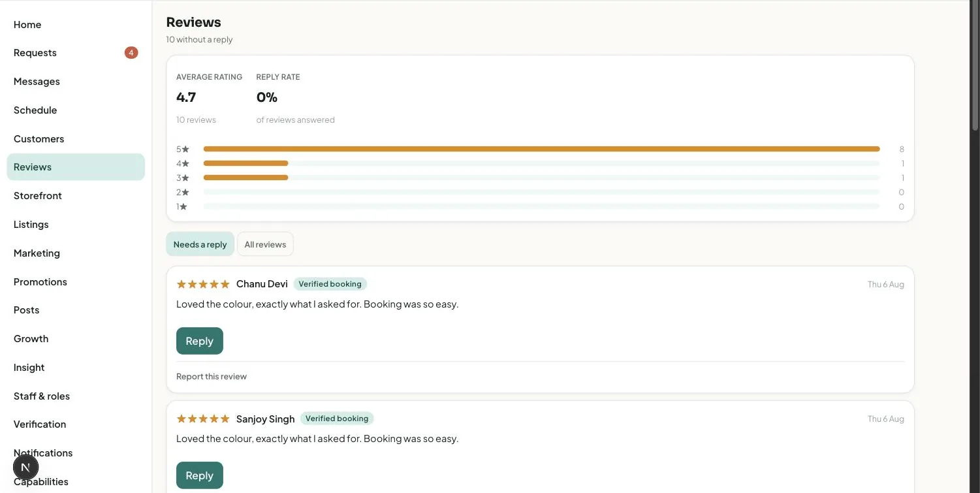This screenshot has width=980, height=493.
Task: Click the page vertical scrollbar
Action: (975, 65)
